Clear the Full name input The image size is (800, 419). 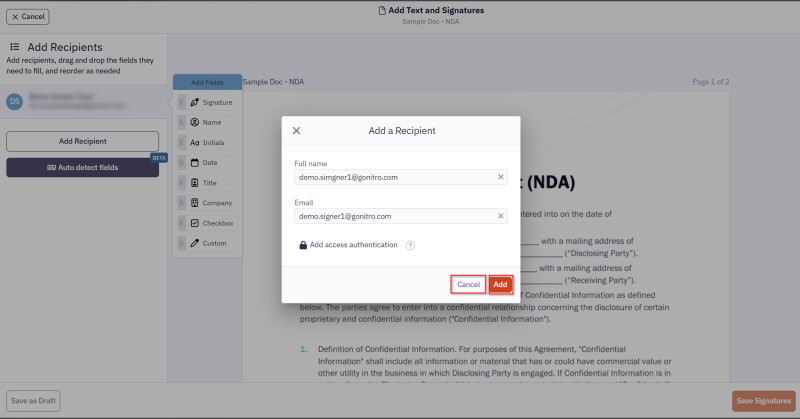[501, 177]
